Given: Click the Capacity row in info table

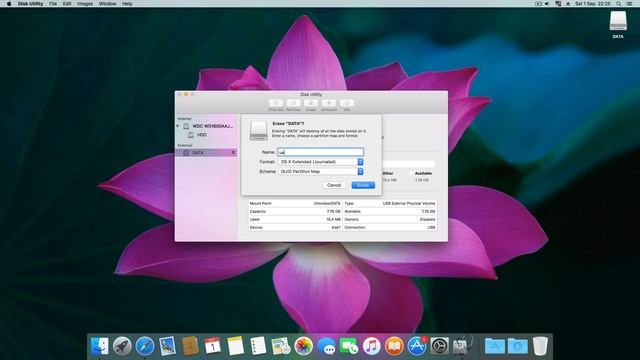Looking at the screenshot, I should (295, 211).
